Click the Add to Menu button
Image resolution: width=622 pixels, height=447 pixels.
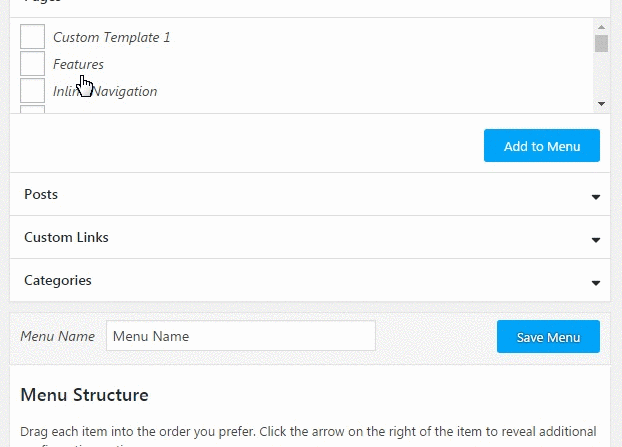click(542, 146)
